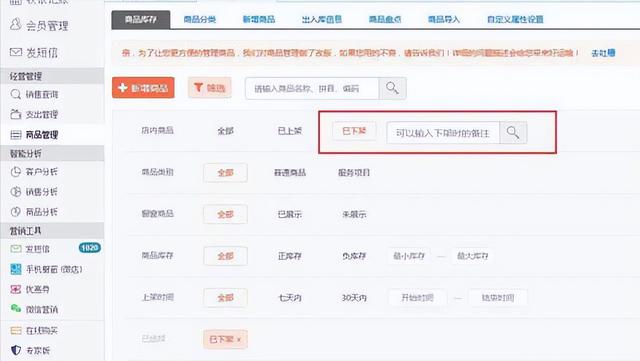Open 销售查询 magnifier item in sidebar
The image size is (640, 361).
coord(34,94)
